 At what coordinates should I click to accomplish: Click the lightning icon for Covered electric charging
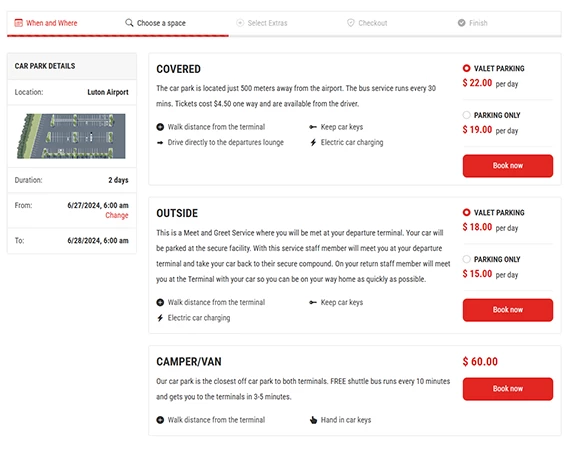coord(313,142)
